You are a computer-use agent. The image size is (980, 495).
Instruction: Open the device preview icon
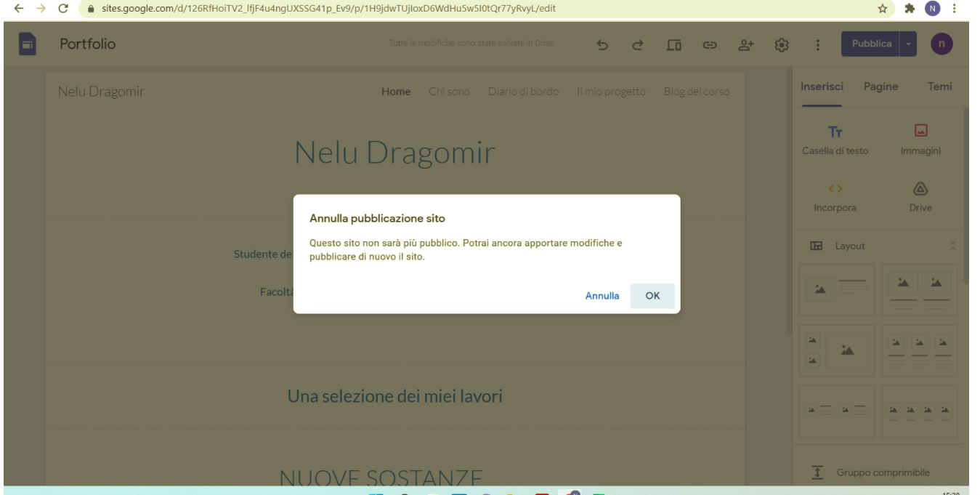point(674,45)
